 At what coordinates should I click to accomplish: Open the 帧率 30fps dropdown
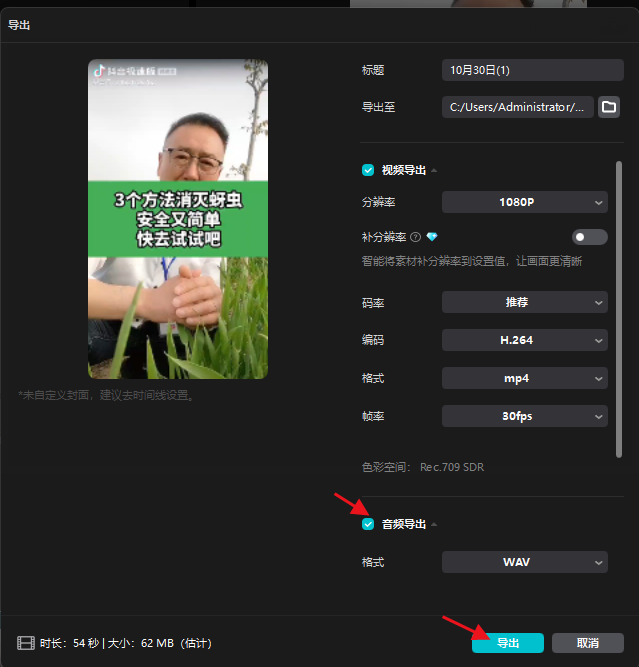525,416
